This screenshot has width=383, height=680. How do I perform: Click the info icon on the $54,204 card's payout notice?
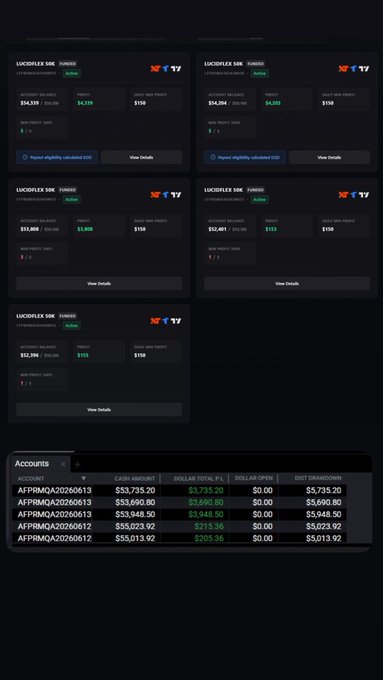point(213,157)
